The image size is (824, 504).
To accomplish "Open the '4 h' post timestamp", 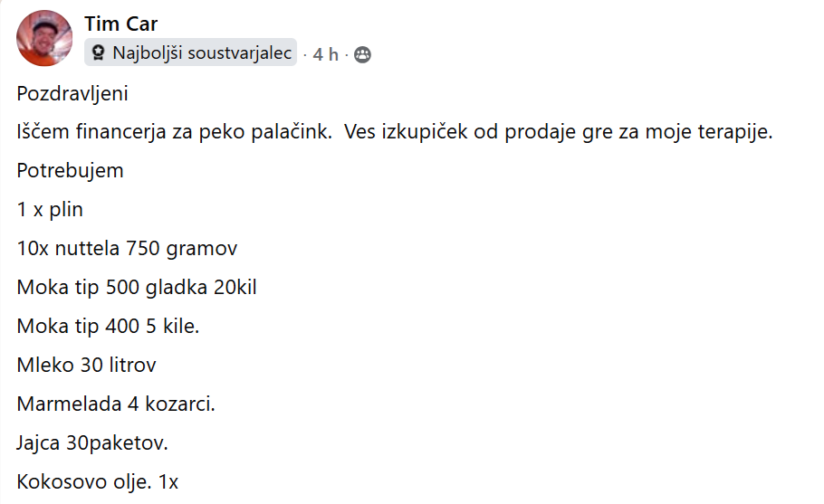I will click(325, 54).
